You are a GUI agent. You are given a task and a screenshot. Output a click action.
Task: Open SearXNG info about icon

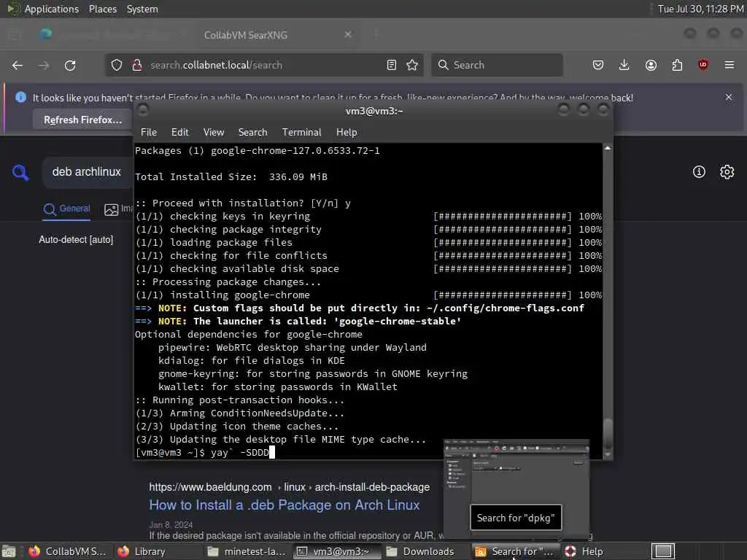(699, 172)
